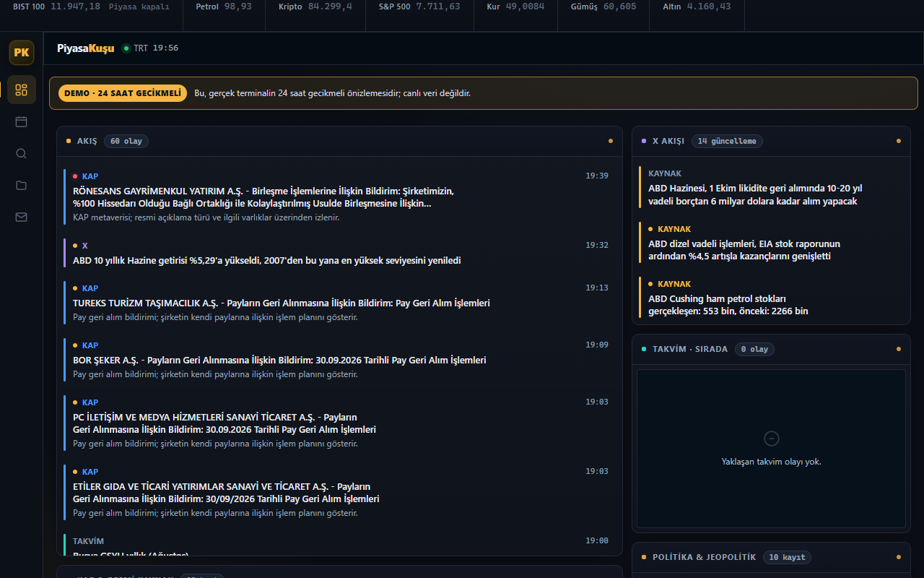Click the 19:09 timestamp on BOR ŞEKER item
The image size is (924, 578).
point(597,345)
